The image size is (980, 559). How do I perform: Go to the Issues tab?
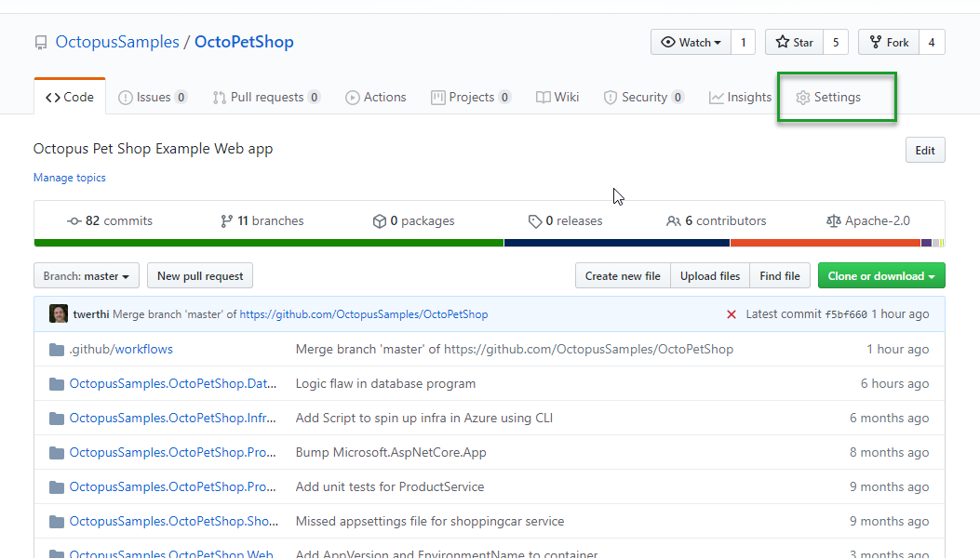click(x=153, y=98)
